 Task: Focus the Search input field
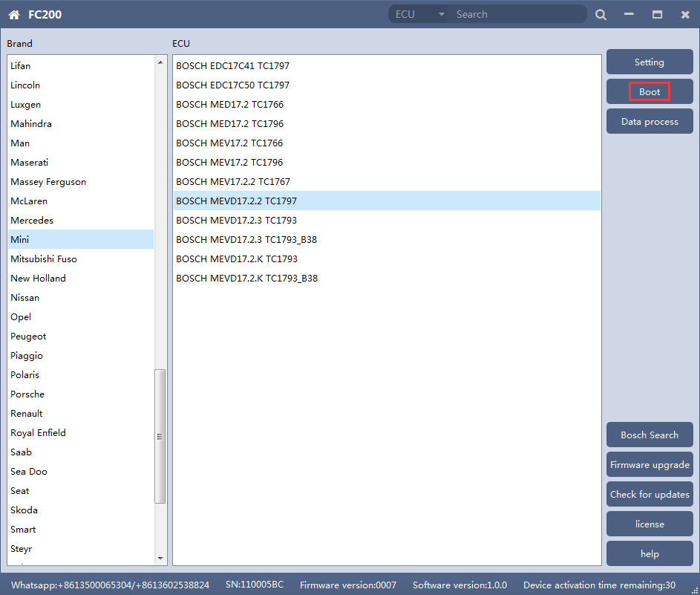(x=518, y=14)
